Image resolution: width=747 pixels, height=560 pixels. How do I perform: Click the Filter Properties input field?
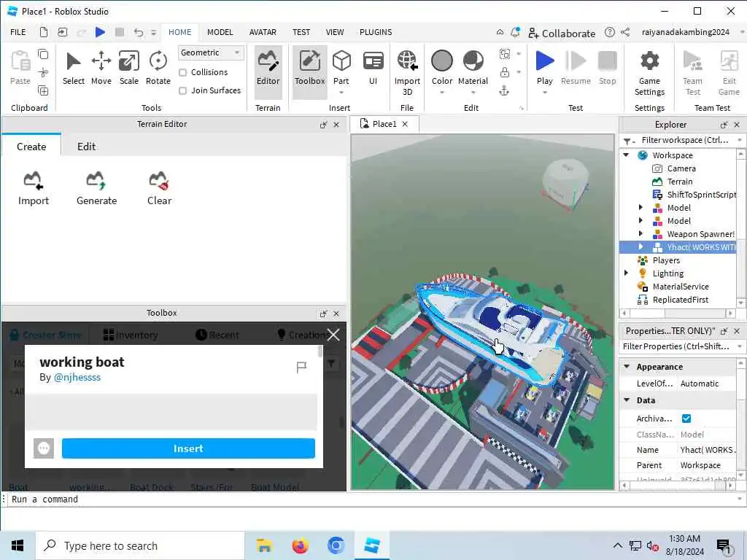(676, 346)
